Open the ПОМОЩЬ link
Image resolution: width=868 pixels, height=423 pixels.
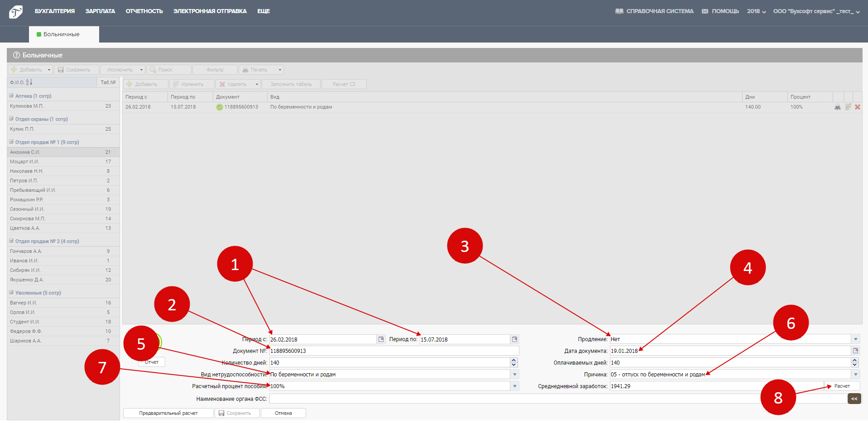(x=720, y=11)
